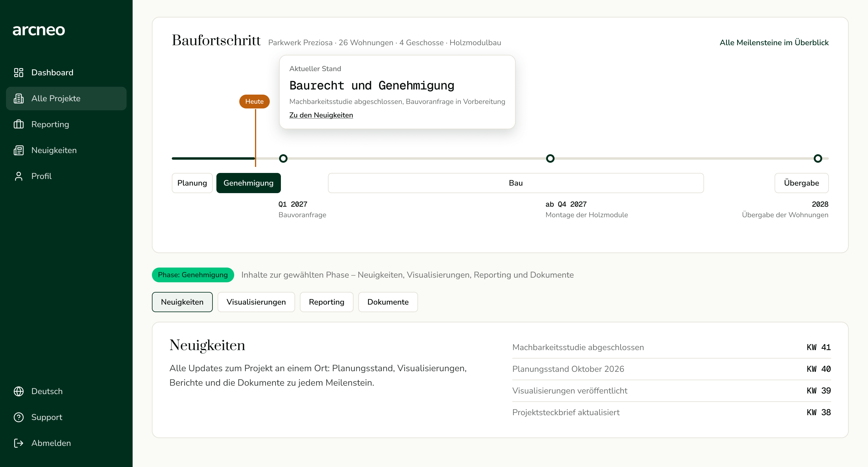Click the Übergabe der Wohnungen label
The image size is (868, 467).
pos(785,215)
